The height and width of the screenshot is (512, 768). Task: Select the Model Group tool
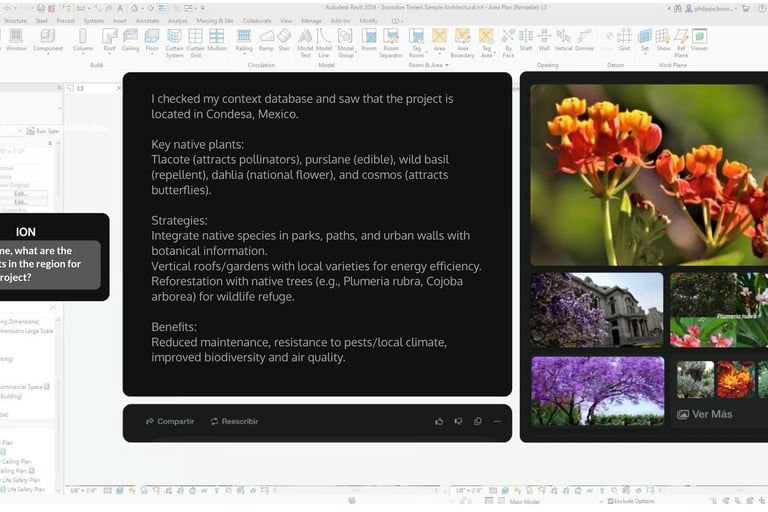pyautogui.click(x=345, y=43)
